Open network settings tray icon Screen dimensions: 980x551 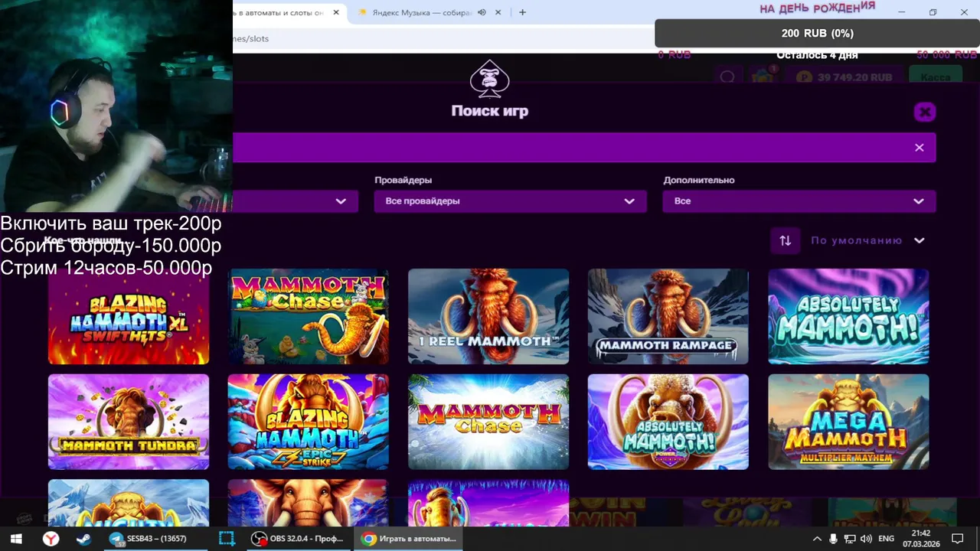coord(850,539)
